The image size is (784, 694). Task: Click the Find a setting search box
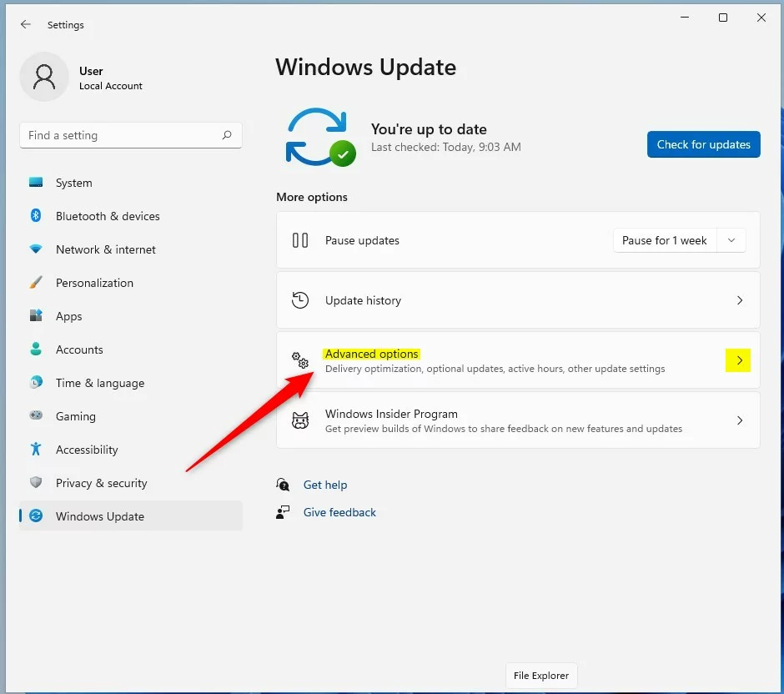click(x=131, y=135)
